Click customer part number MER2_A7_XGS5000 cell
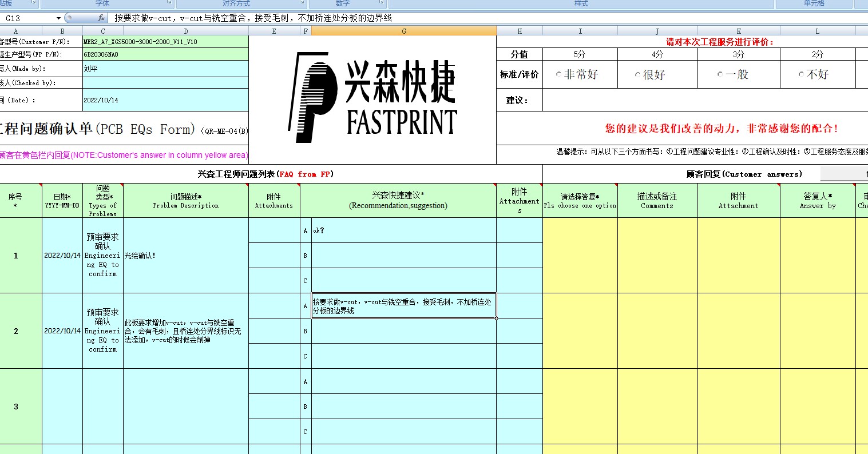The height and width of the screenshot is (454, 868). click(x=166, y=42)
